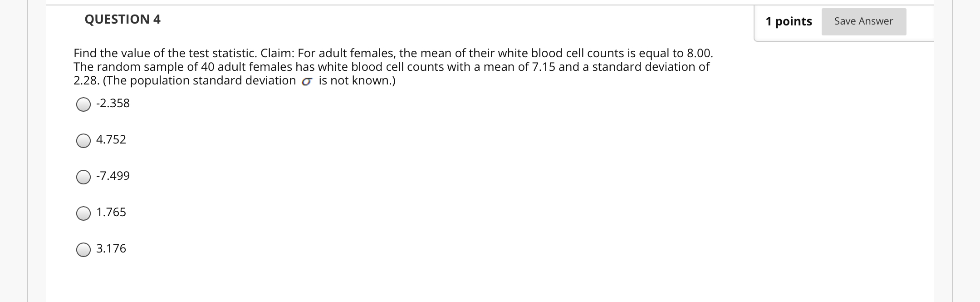Select the radio button for 3.176
The image size is (980, 302).
[x=83, y=249]
